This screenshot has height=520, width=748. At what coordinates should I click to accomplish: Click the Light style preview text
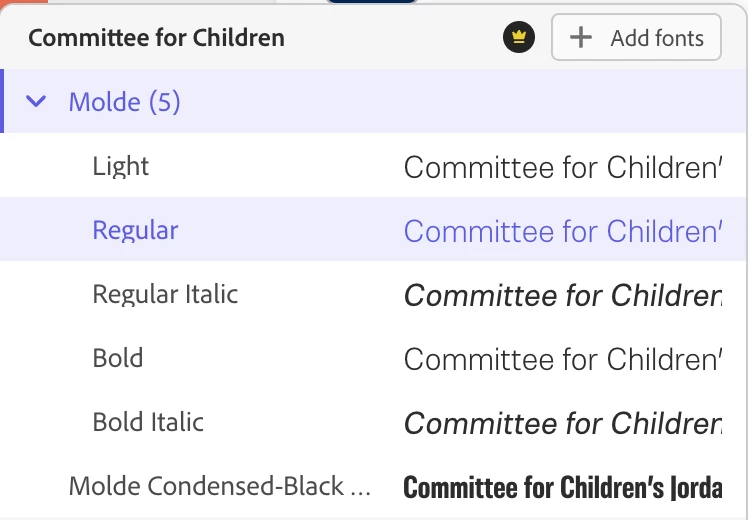[562, 167]
